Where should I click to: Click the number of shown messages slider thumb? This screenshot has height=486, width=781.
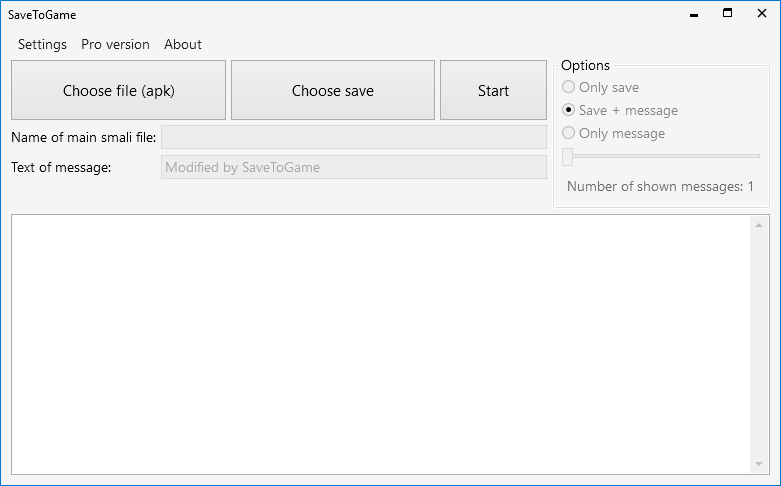pyautogui.click(x=567, y=156)
